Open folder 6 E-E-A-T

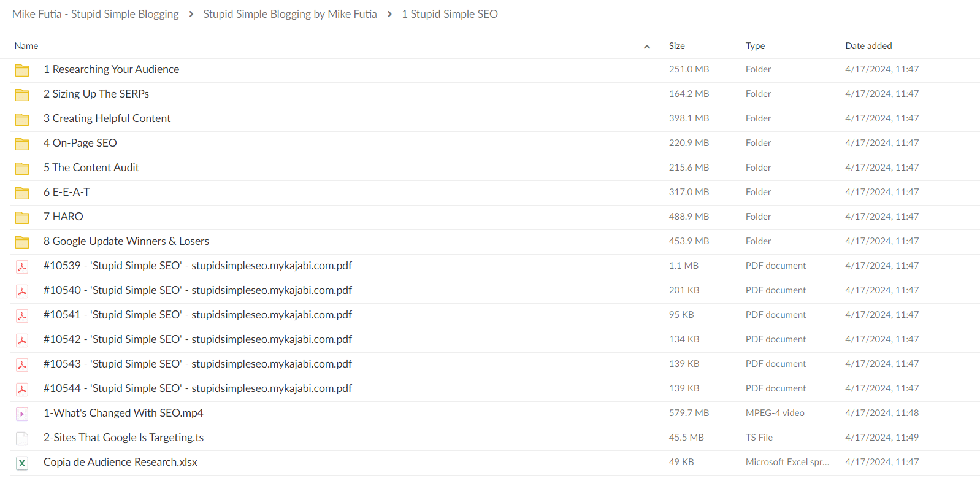tap(67, 192)
